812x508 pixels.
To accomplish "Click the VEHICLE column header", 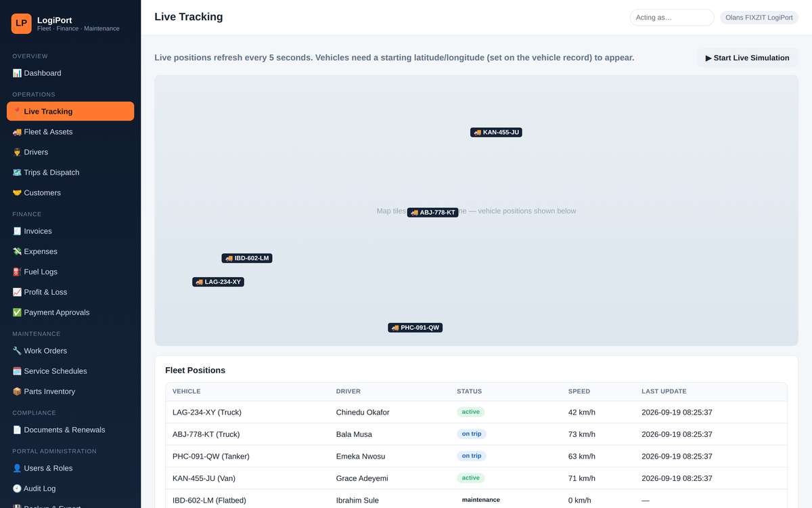I will click(x=187, y=391).
